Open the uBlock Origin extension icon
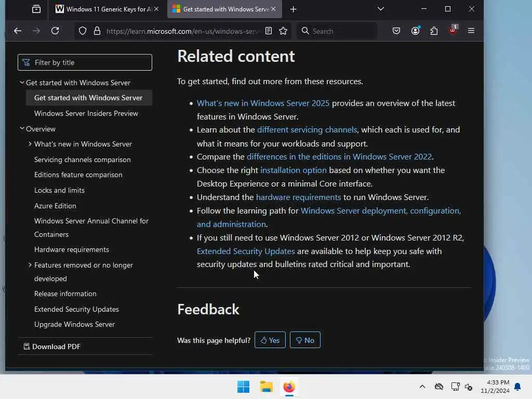 tap(453, 30)
